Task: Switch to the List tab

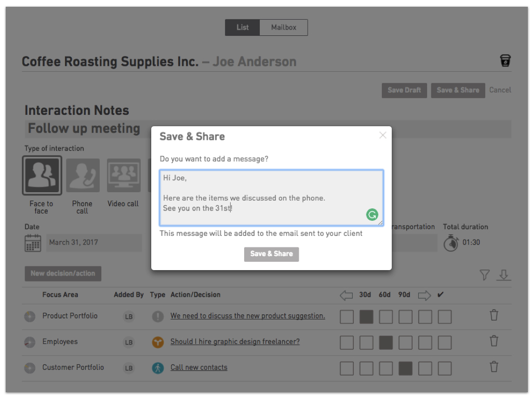Action: (x=242, y=28)
